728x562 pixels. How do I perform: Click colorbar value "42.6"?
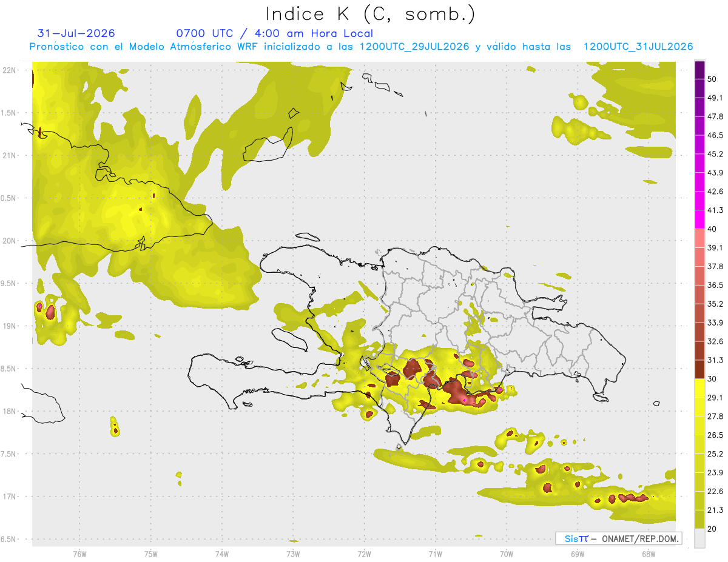tap(716, 192)
